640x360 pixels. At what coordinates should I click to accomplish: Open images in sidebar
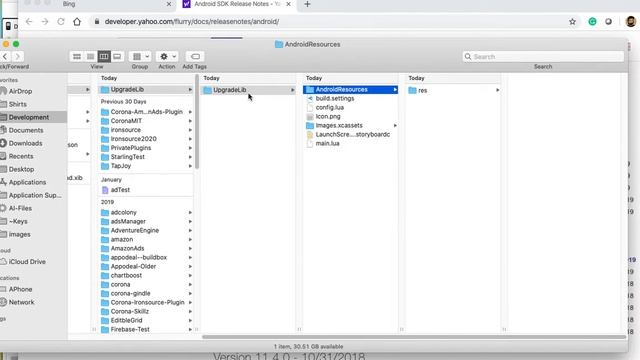[x=19, y=234]
